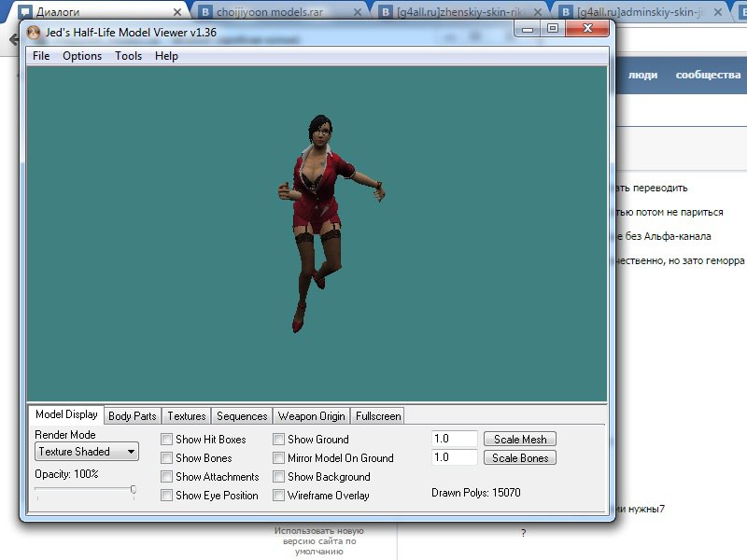Enable Show Ground checkbox
747x560 pixels.
[278, 439]
